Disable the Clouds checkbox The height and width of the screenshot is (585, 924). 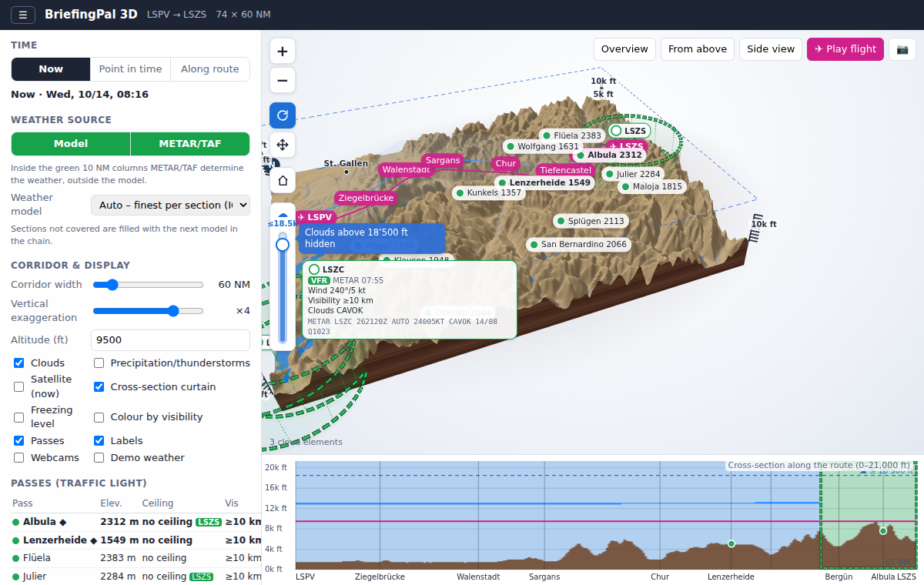18,363
